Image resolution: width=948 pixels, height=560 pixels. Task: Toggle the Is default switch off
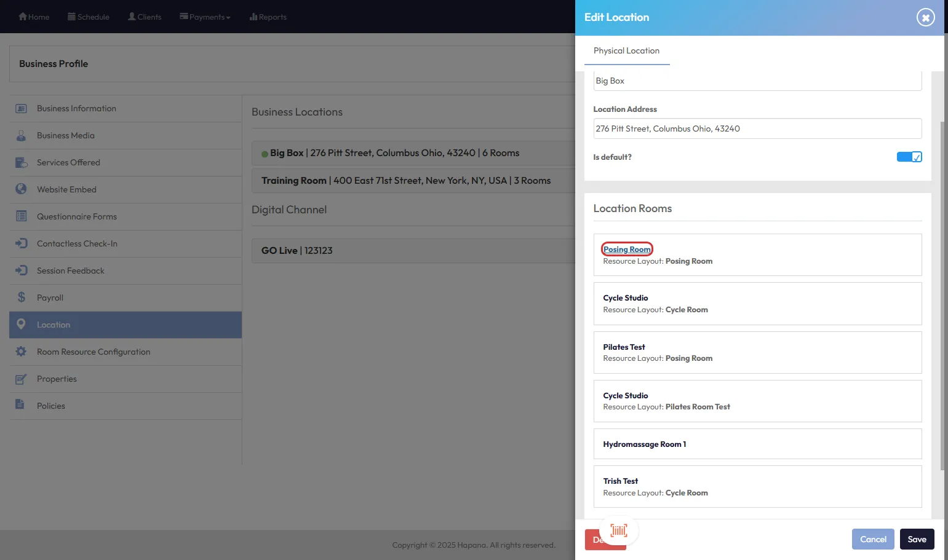909,157
